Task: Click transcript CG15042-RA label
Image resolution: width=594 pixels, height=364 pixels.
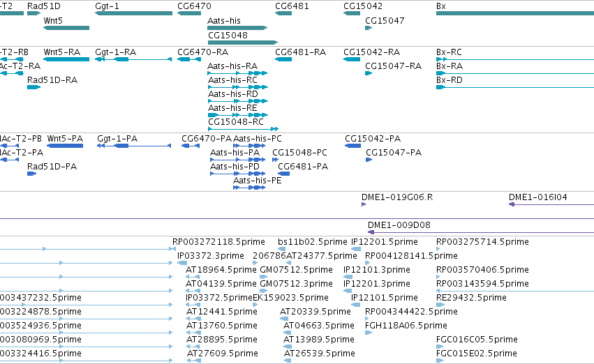Action: click(371, 52)
